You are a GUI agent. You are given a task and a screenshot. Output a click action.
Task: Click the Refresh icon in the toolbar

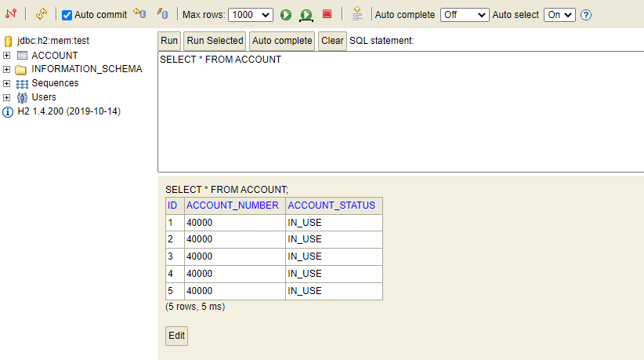[41, 14]
